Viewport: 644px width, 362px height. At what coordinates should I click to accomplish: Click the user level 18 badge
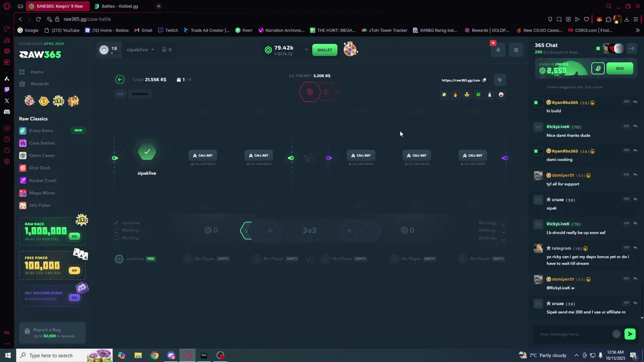coord(108,49)
